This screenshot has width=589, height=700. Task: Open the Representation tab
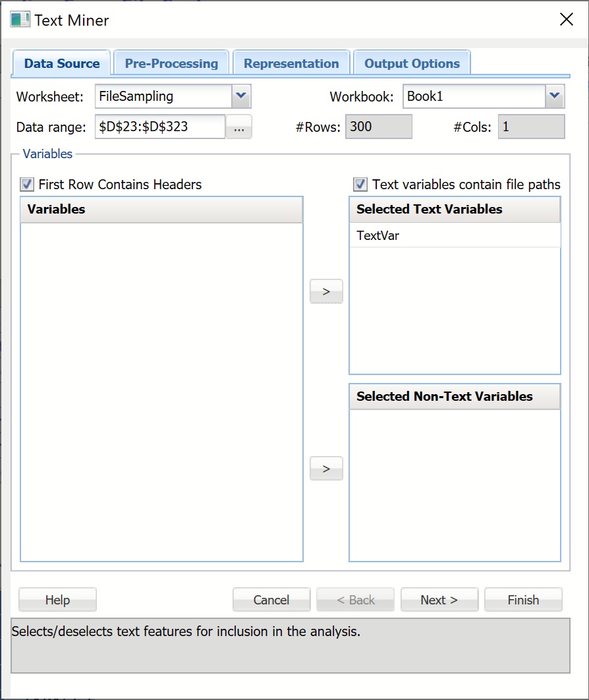click(291, 64)
